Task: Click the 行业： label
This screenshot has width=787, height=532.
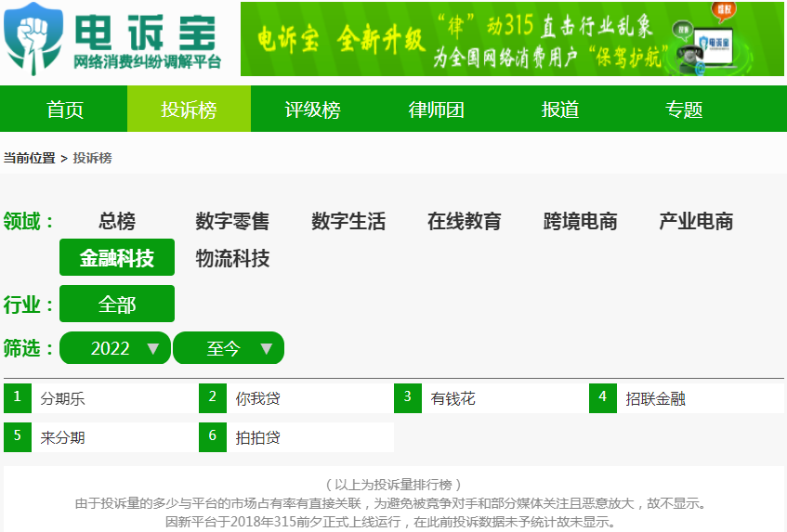Action: tap(29, 305)
